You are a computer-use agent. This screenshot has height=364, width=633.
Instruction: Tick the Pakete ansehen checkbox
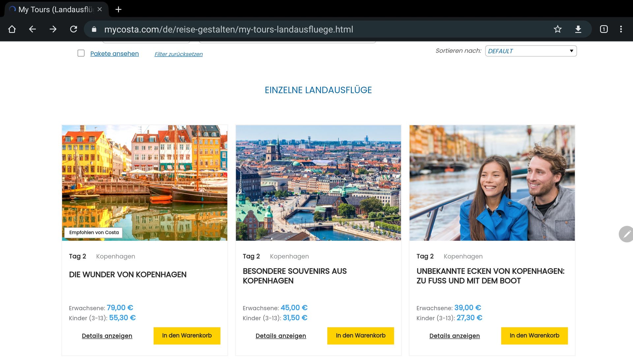coord(81,53)
